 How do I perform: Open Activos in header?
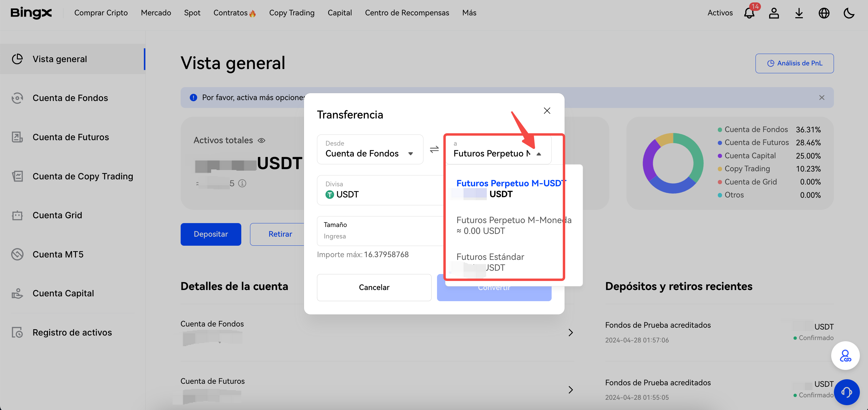pyautogui.click(x=720, y=13)
